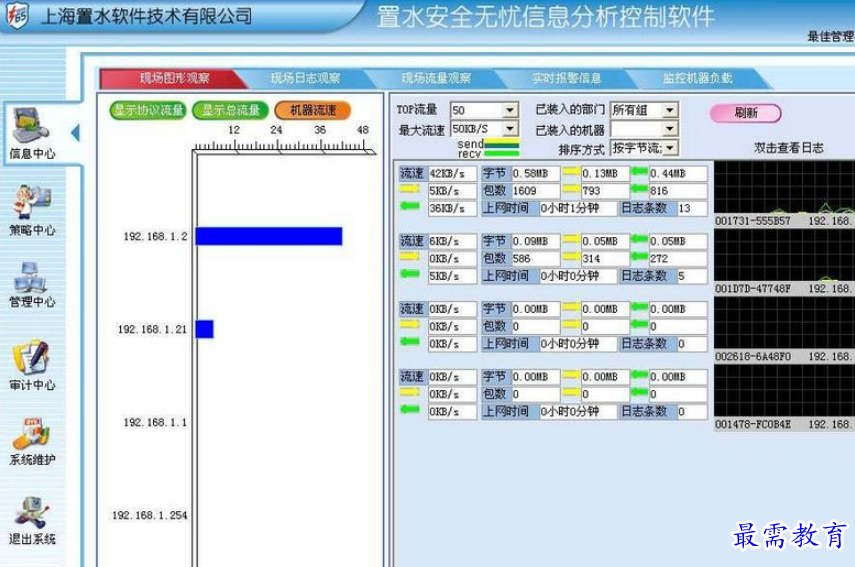Screen dimensions: 855x567
Task: Click the teal send legend color line
Action: 502,144
